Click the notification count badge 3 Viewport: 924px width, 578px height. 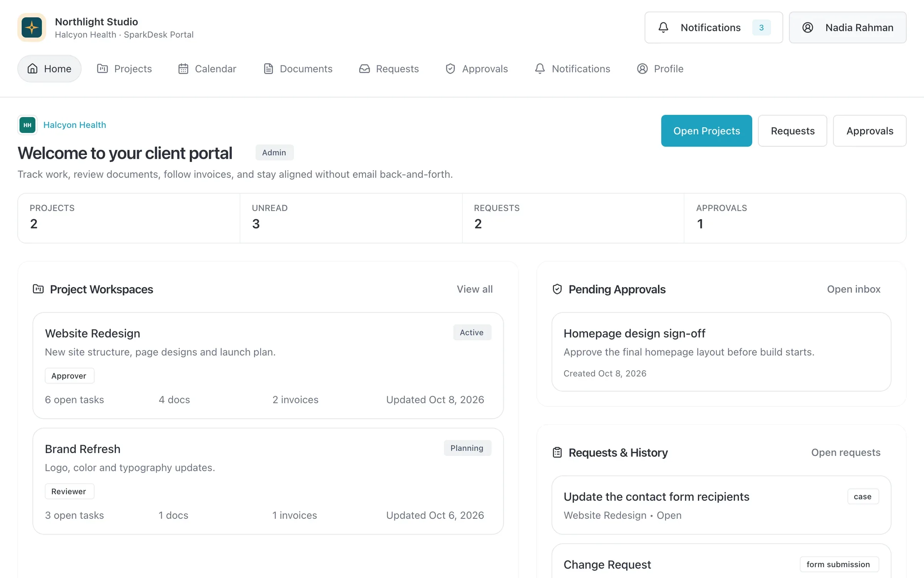coord(761,27)
